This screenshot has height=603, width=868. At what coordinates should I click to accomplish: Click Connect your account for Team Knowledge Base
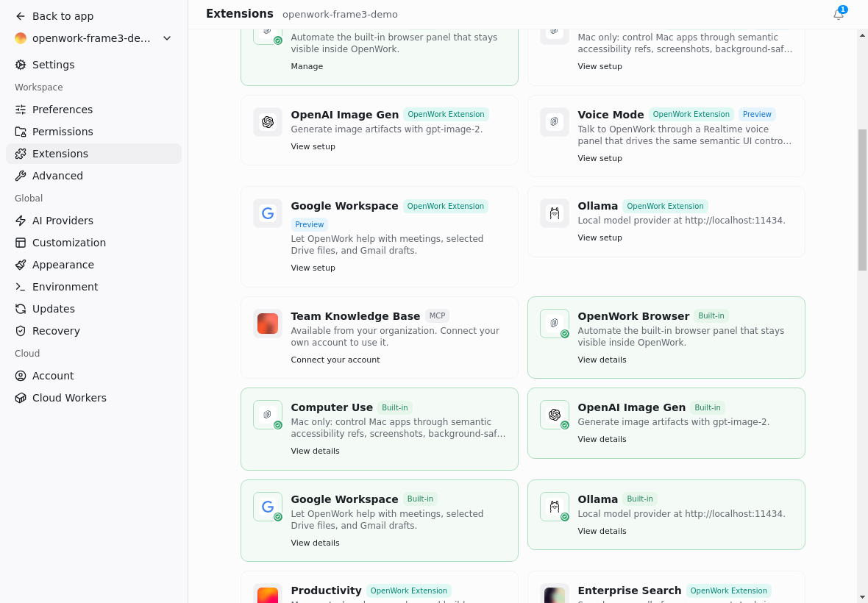(x=335, y=360)
